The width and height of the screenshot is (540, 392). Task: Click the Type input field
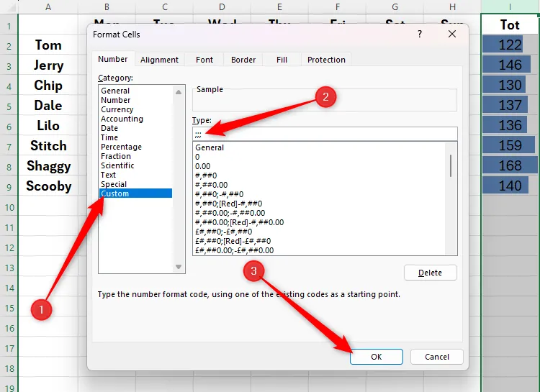pos(324,134)
